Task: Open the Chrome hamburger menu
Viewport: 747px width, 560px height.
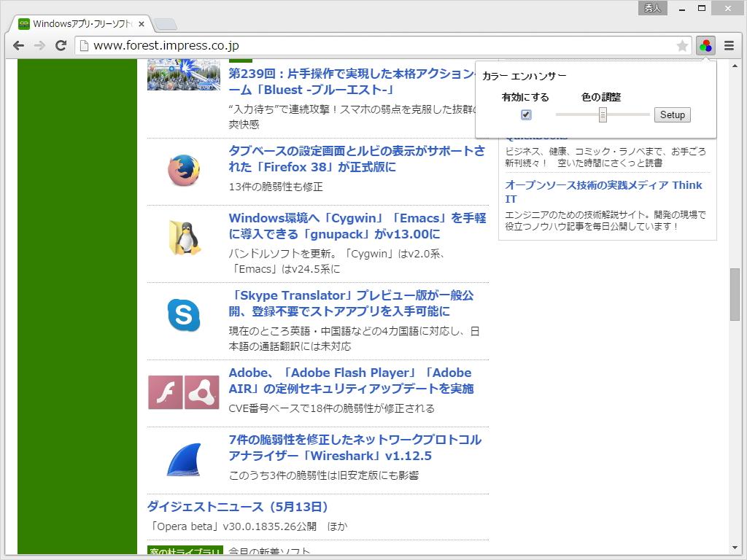Action: pyautogui.click(x=729, y=45)
